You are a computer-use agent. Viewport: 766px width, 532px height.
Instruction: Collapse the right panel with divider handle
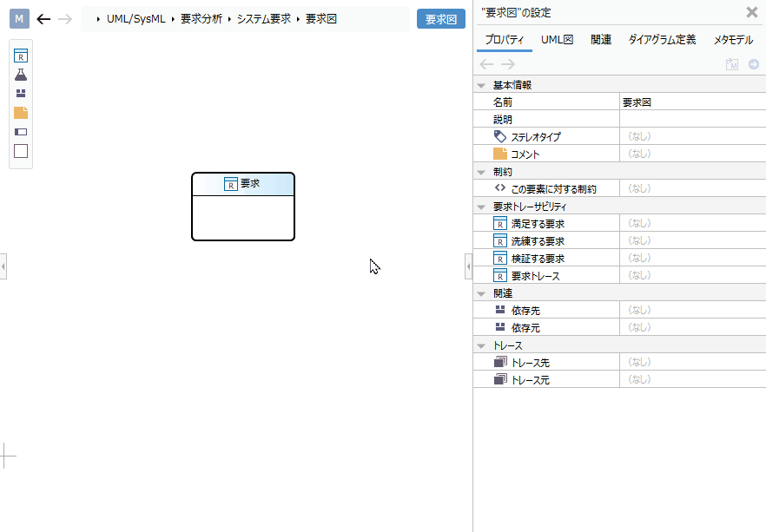(x=468, y=266)
